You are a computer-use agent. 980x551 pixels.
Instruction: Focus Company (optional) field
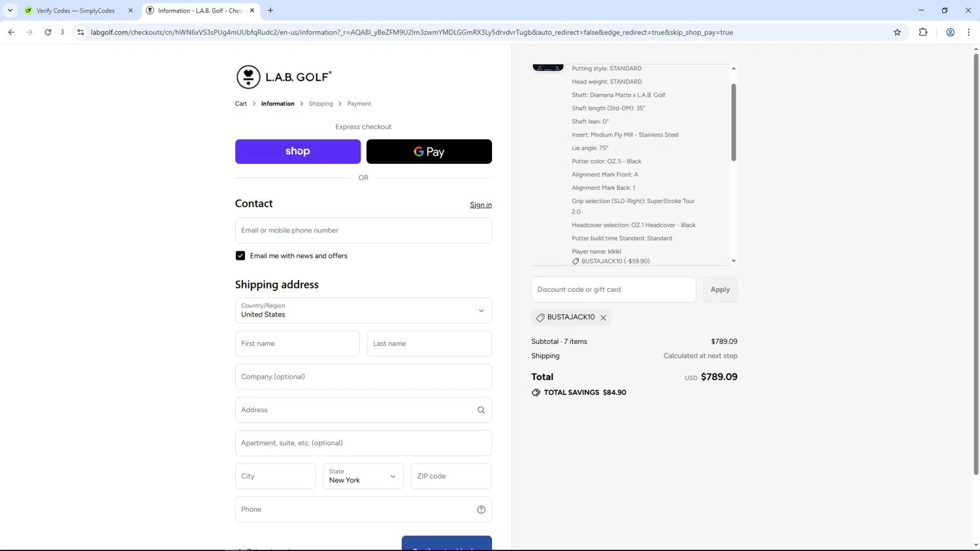[x=363, y=377]
